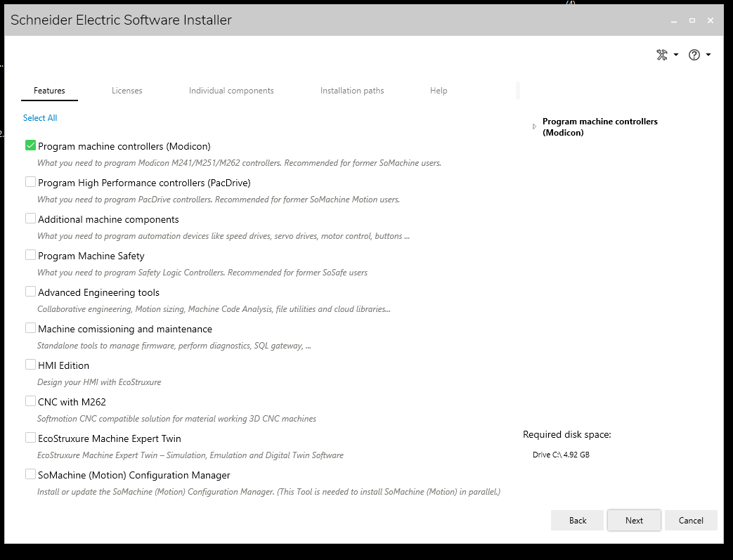
Task: Uncheck Program machine controllers (Modicon)
Action: pyautogui.click(x=30, y=145)
